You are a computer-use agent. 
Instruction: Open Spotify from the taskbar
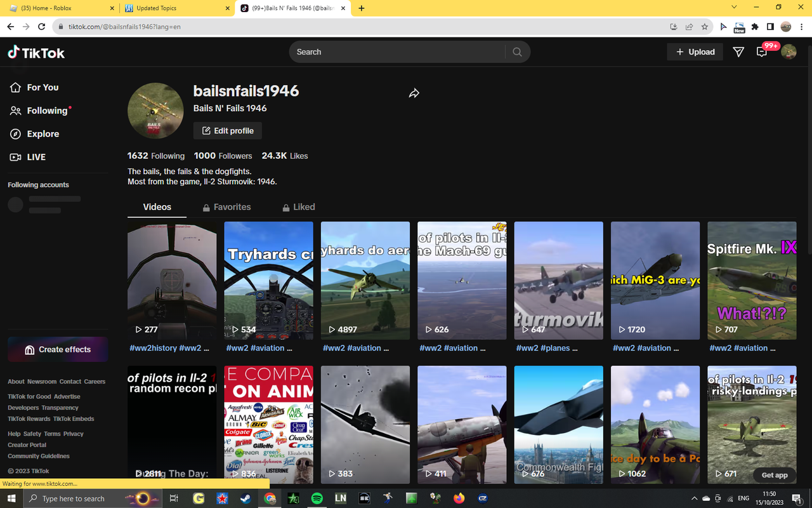(317, 498)
